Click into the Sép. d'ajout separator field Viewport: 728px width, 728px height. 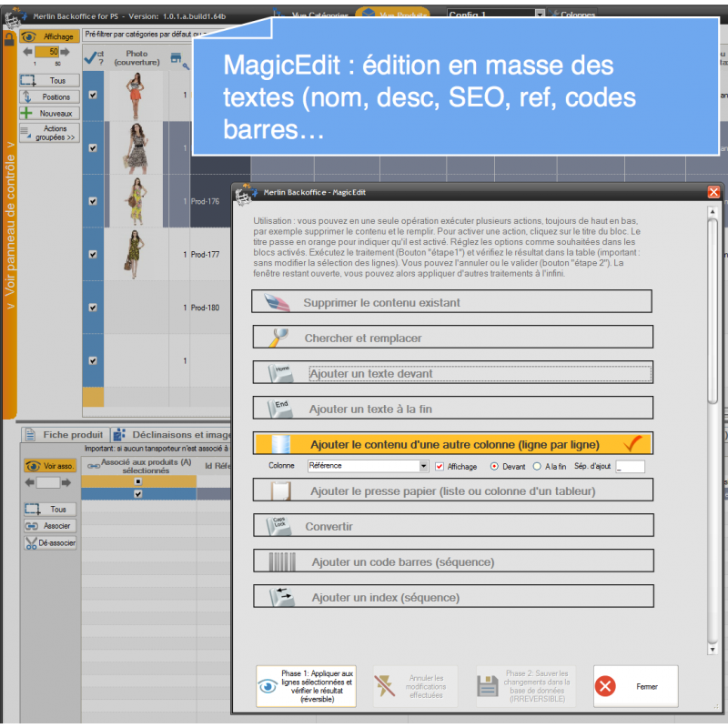coord(630,466)
